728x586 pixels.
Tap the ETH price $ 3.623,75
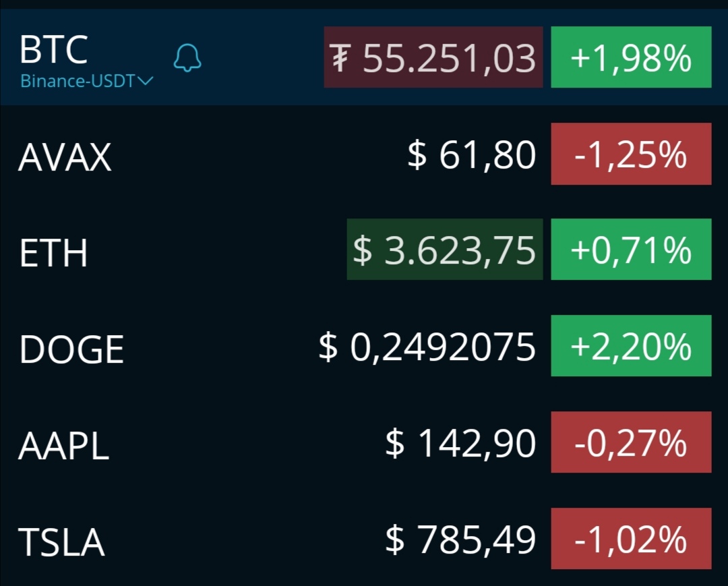tap(445, 250)
